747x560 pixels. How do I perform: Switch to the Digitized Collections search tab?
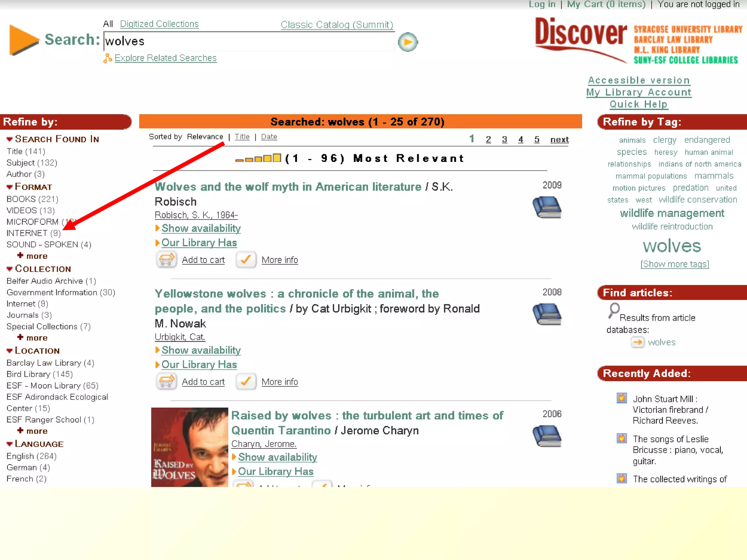point(159,24)
